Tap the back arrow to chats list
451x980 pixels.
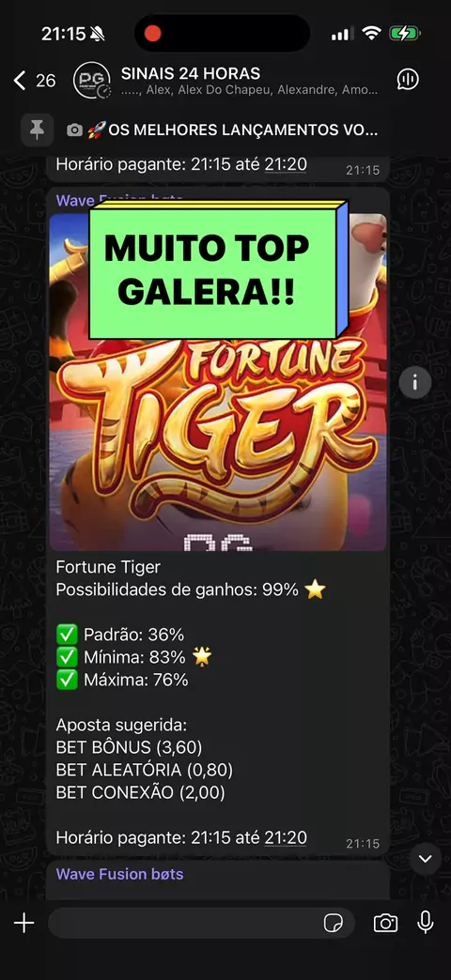pos(20,80)
